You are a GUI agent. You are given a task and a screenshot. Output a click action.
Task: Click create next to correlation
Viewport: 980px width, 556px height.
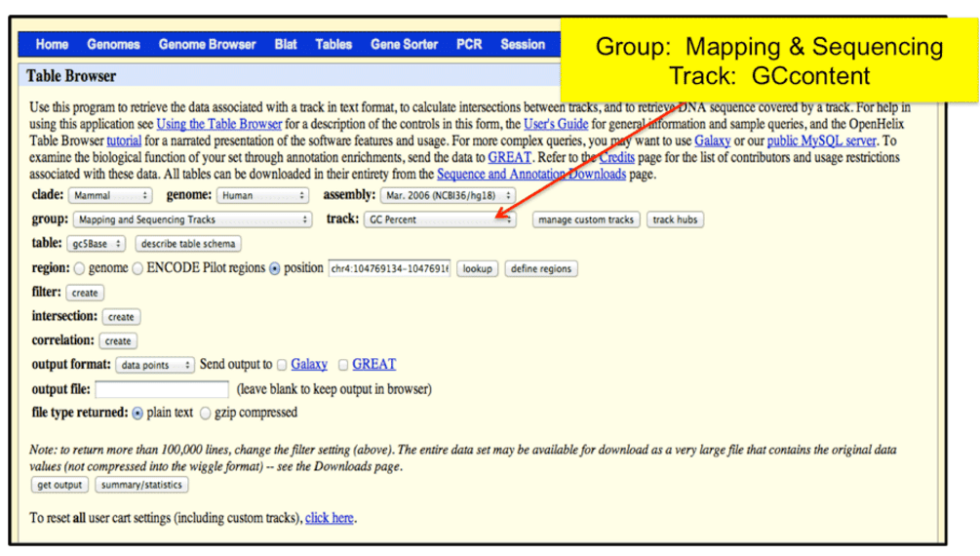pos(117,340)
